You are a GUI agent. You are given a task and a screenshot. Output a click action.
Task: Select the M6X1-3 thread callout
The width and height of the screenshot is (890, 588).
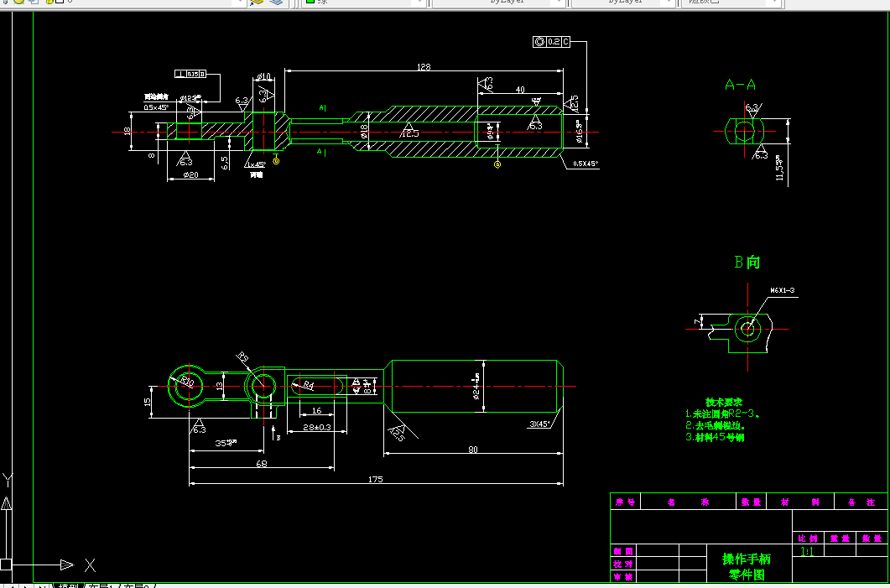click(782, 290)
